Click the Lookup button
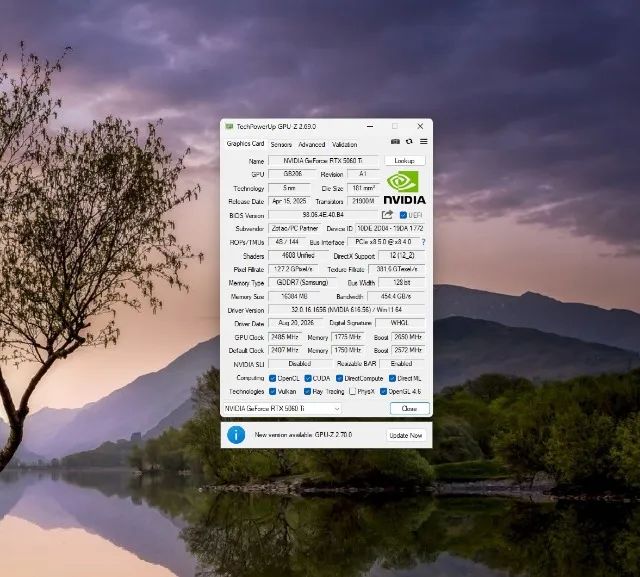This screenshot has height=577, width=640. coord(404,161)
